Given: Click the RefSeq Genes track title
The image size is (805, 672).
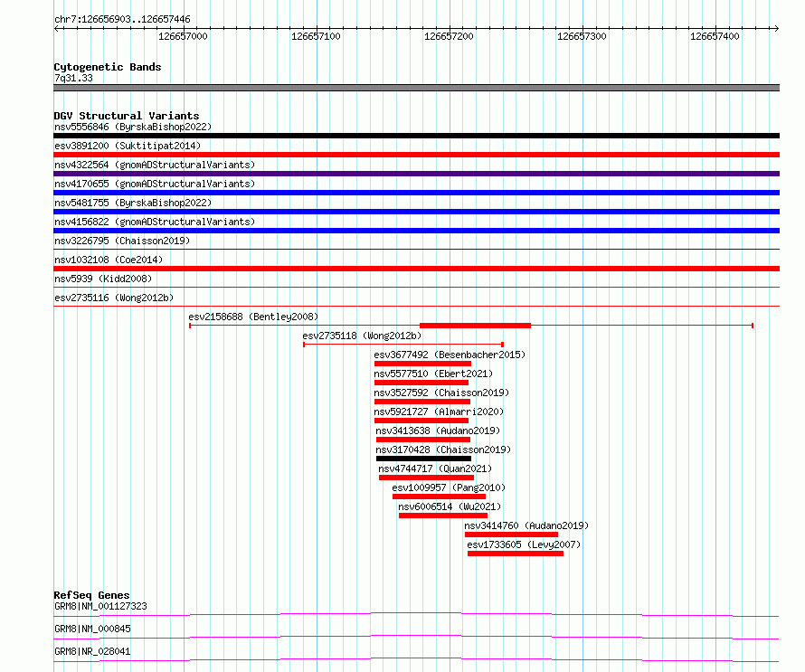Looking at the screenshot, I should [91, 595].
